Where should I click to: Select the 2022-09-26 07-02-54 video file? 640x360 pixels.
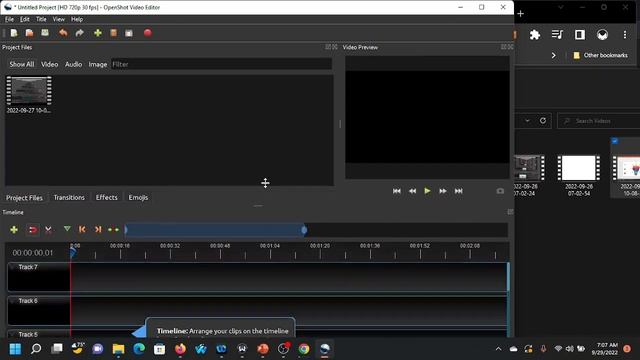pyautogui.click(x=579, y=176)
